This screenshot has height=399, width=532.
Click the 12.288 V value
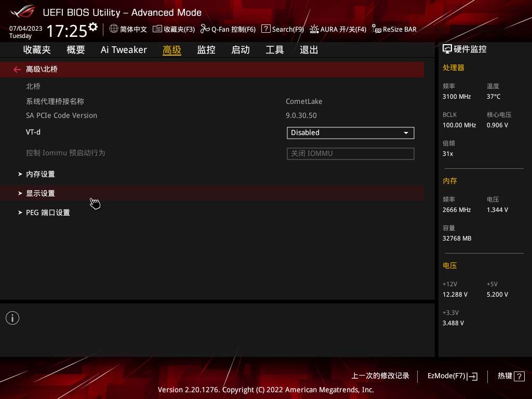pos(455,295)
